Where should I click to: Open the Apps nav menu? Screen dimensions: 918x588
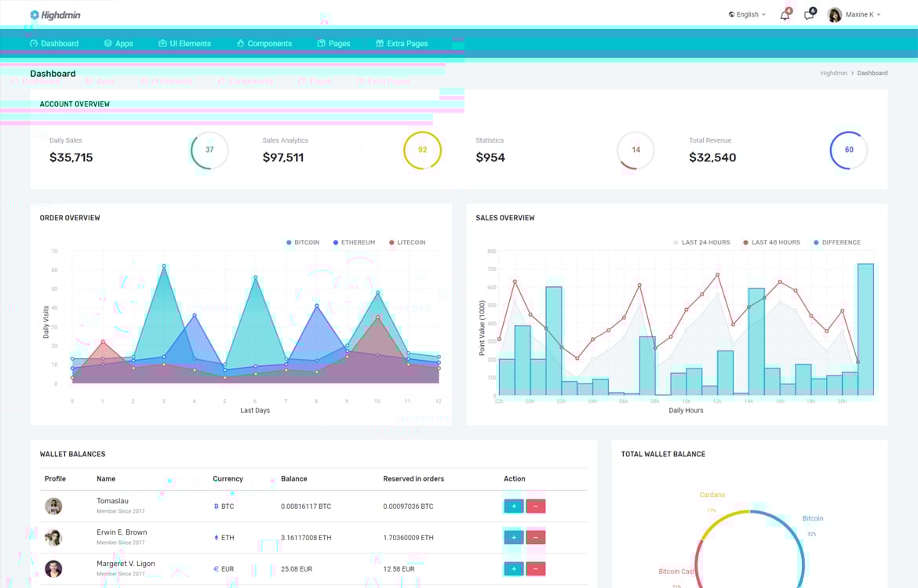tap(118, 43)
